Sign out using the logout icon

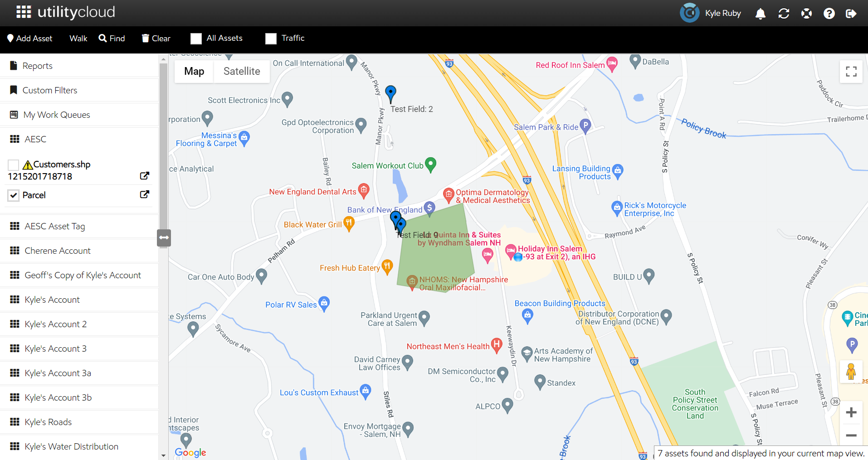click(852, 14)
